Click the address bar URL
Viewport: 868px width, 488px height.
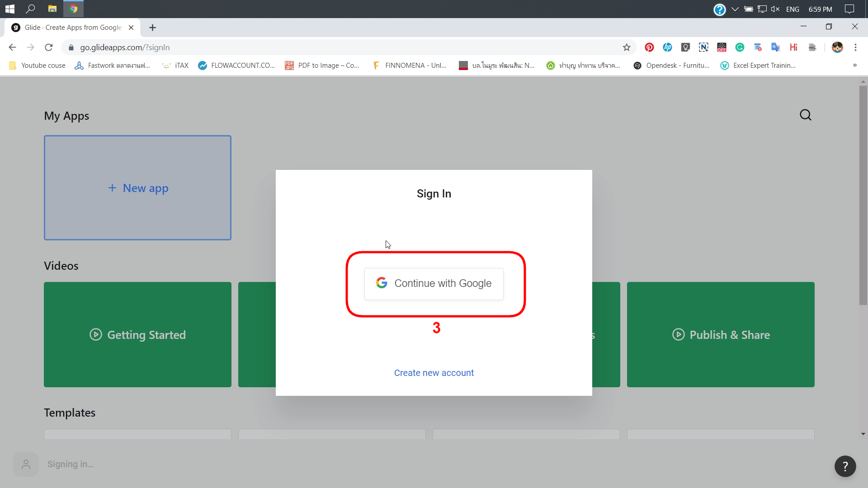(125, 47)
